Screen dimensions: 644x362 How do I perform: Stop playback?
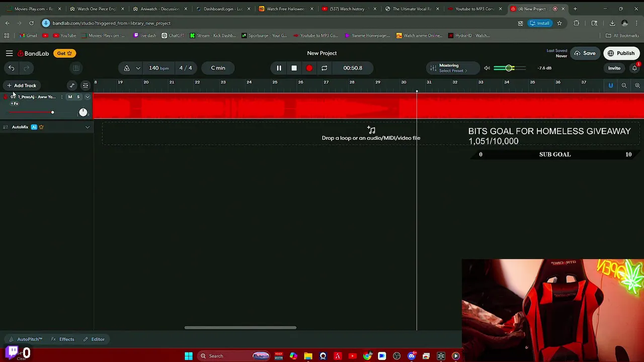tap(294, 68)
